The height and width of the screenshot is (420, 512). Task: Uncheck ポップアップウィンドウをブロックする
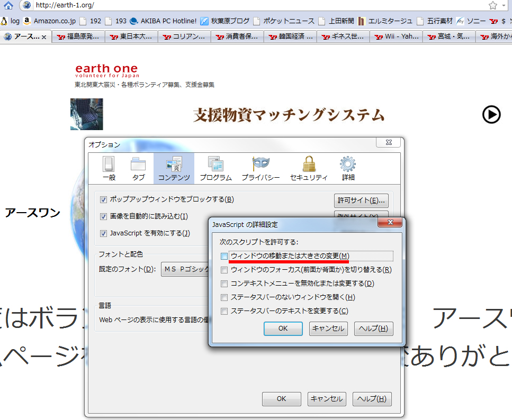coord(104,199)
